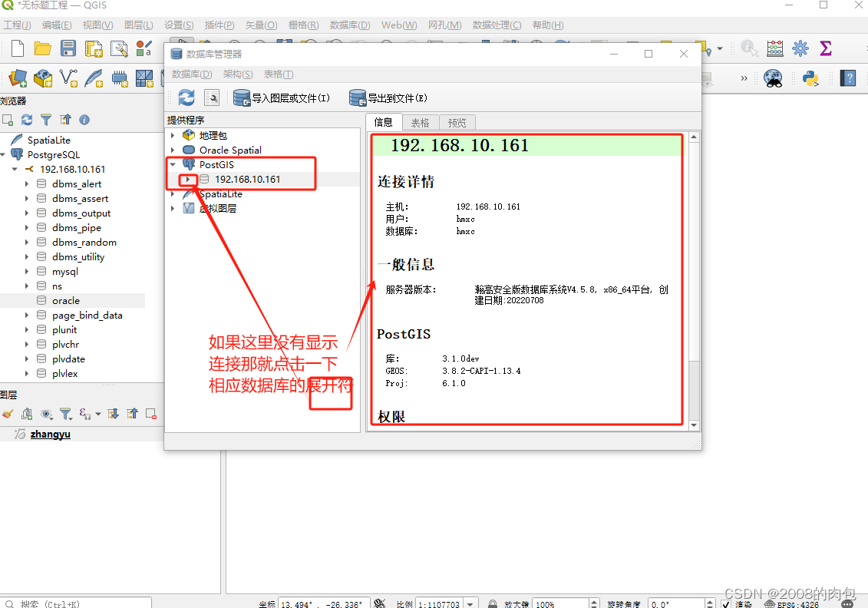The height and width of the screenshot is (608, 868).
Task: Create new mesh layer icon
Action: [x=144, y=78]
